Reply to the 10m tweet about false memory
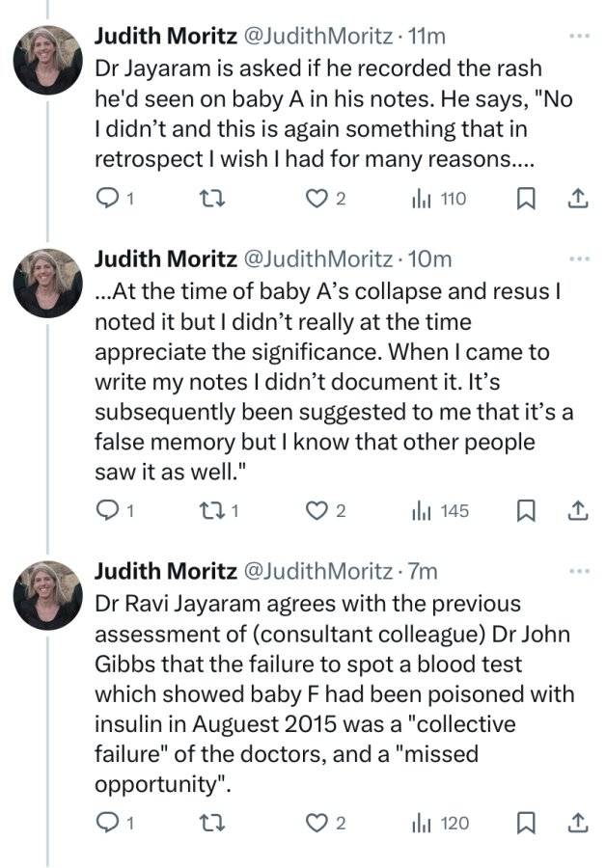This screenshot has width=606, height=868. pos(115,510)
